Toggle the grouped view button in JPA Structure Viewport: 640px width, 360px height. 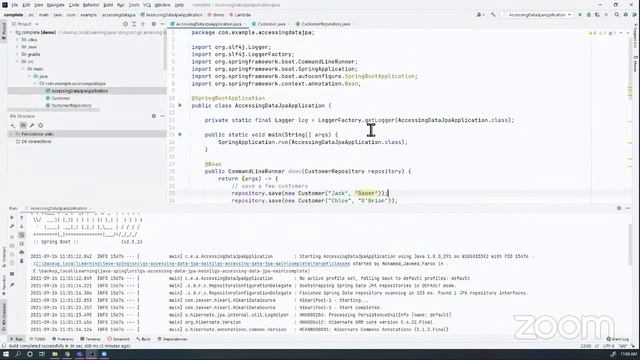pos(23,126)
